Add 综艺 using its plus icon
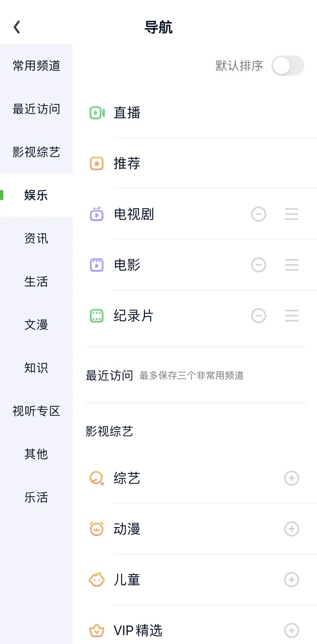 pos(291,478)
